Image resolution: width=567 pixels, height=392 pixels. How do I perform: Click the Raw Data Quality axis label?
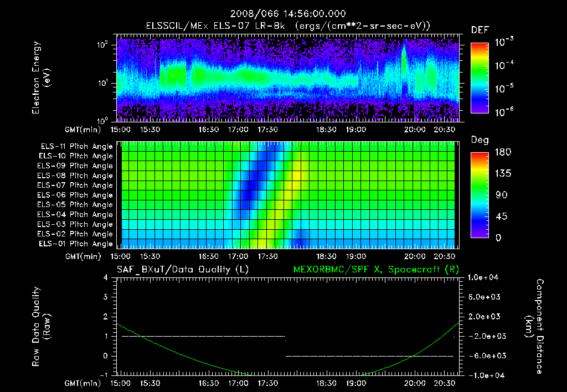coord(41,327)
